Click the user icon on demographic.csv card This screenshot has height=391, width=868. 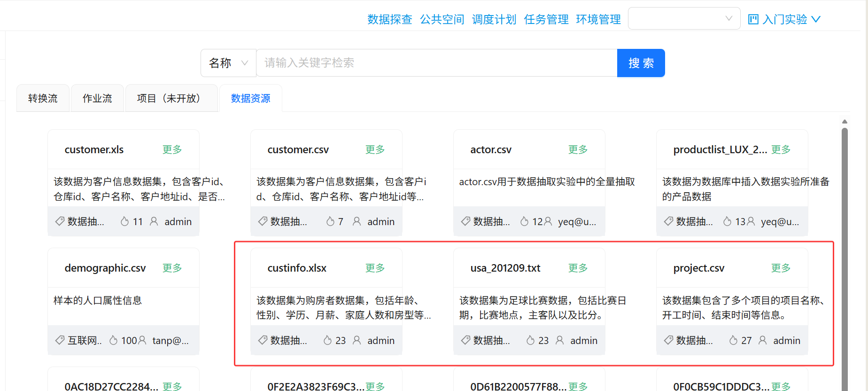pyautogui.click(x=142, y=340)
